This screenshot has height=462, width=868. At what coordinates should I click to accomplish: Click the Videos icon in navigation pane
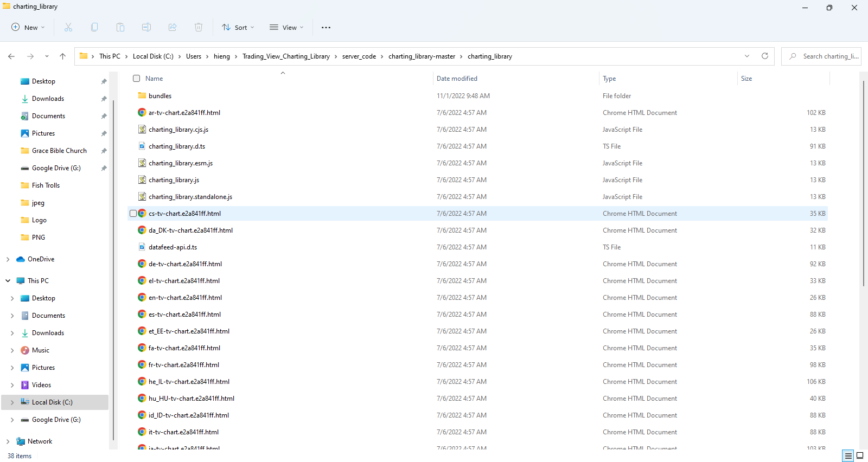25,385
